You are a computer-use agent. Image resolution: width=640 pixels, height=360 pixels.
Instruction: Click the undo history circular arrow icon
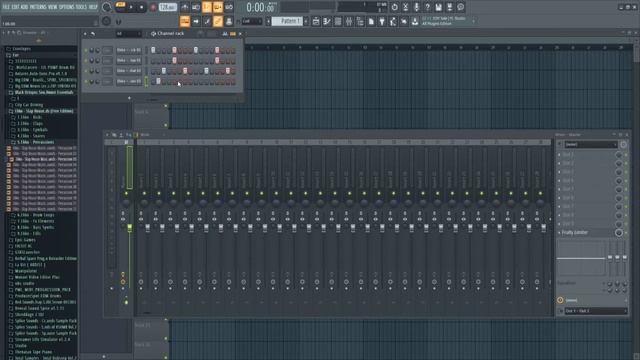pos(394,7)
